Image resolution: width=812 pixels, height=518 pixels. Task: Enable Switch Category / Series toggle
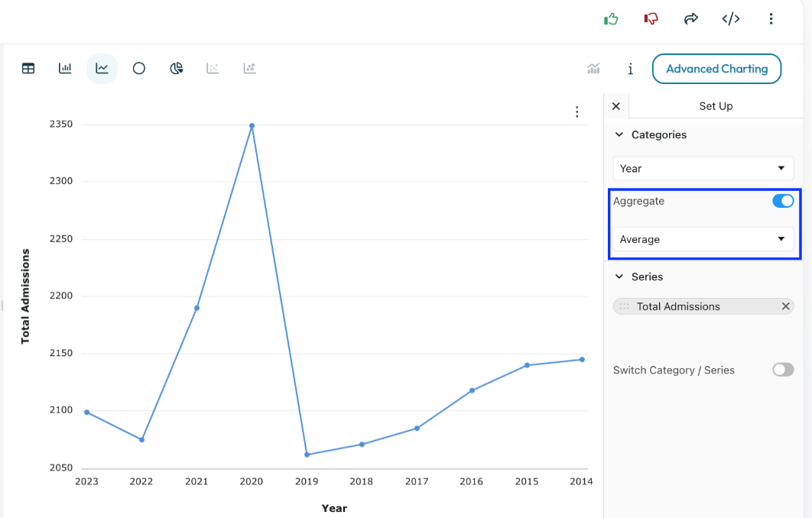click(x=783, y=370)
